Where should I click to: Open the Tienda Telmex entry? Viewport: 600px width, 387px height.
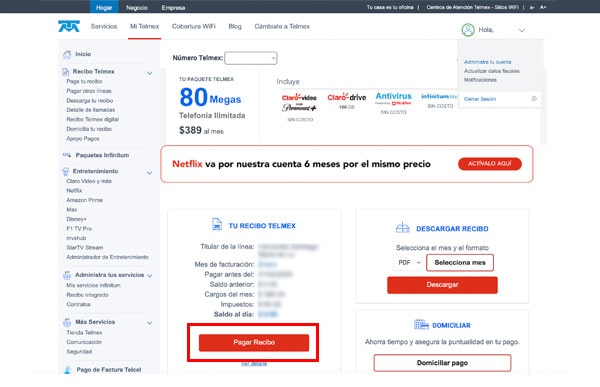click(84, 333)
